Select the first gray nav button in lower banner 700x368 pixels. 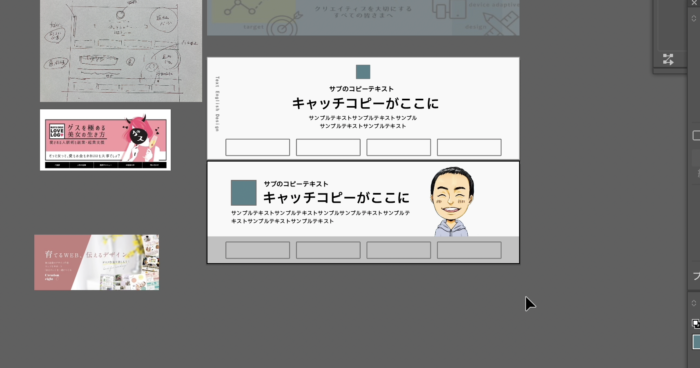pyautogui.click(x=258, y=250)
